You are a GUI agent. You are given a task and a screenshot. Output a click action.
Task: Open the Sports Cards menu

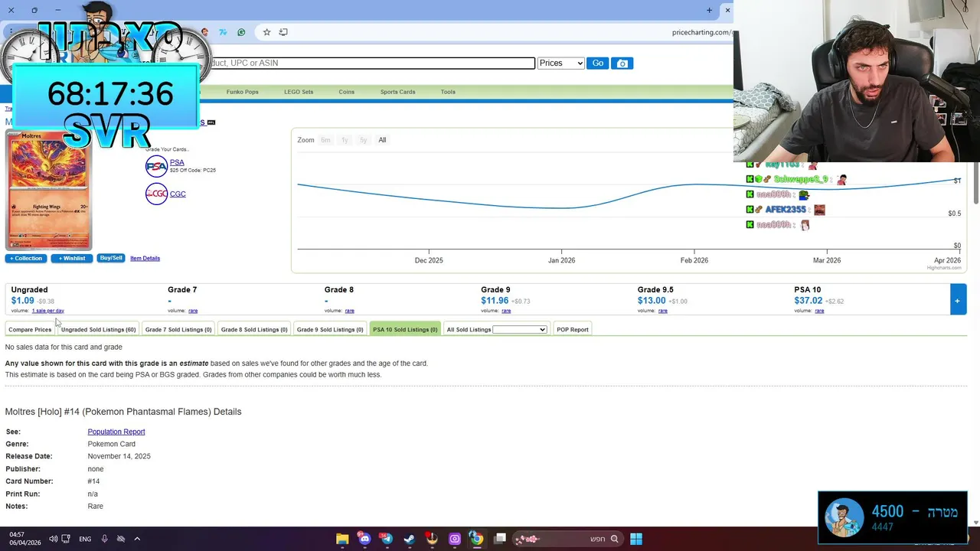(x=398, y=92)
